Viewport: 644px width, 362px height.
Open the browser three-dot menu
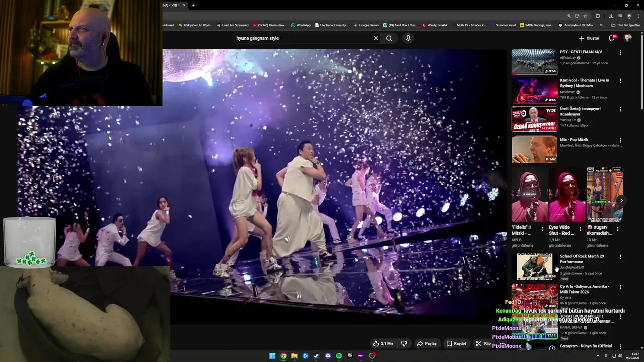(x=638, y=16)
